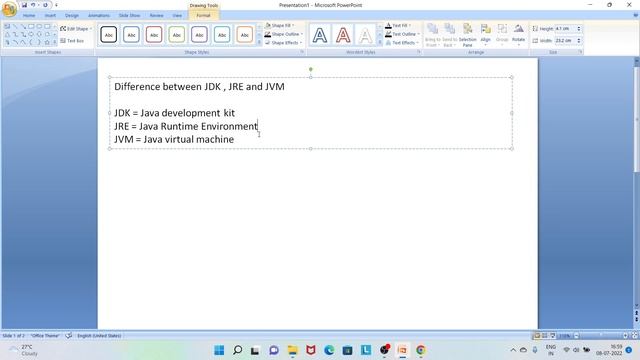Open Google Chrome from the taskbar

point(421,350)
